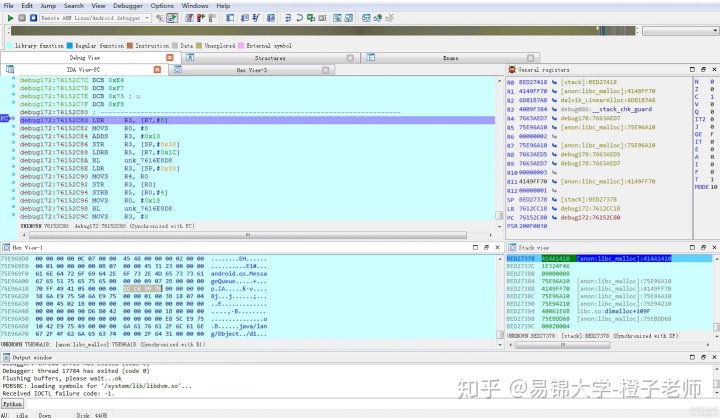Click the Step into debugger icon

click(x=288, y=18)
